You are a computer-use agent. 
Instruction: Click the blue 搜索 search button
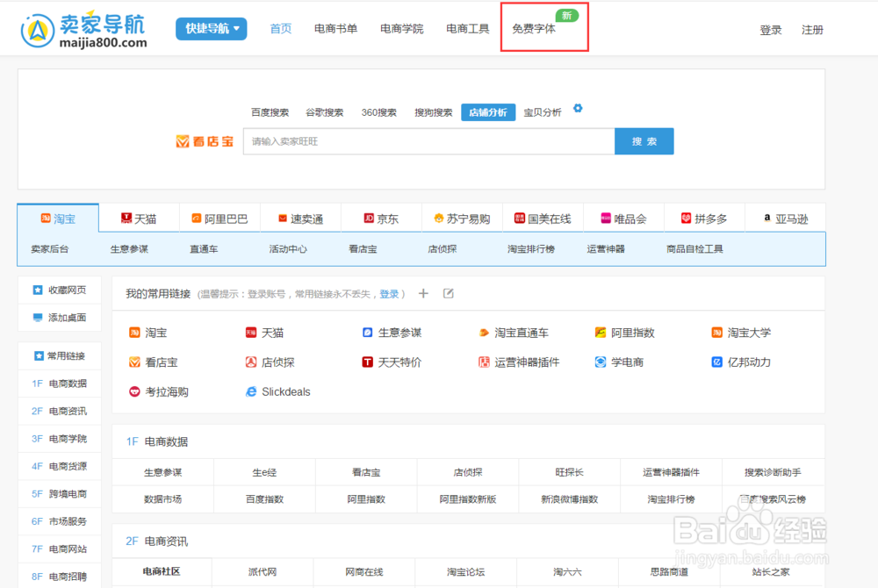644,140
